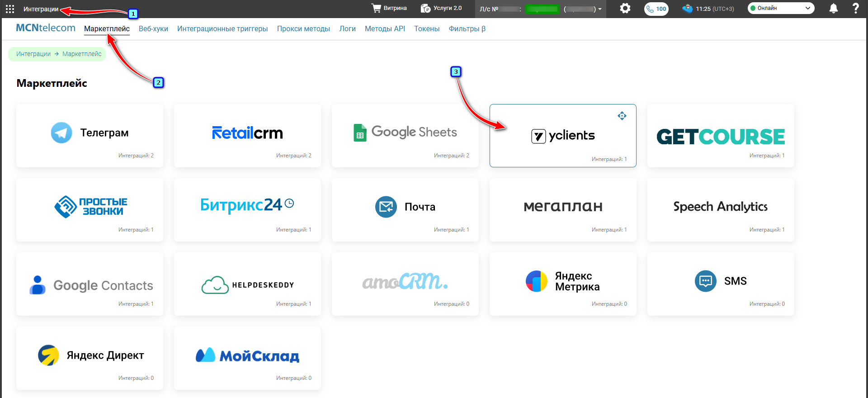This screenshot has width=868, height=398.
Task: Click the Почта envelope icon
Action: (x=386, y=207)
